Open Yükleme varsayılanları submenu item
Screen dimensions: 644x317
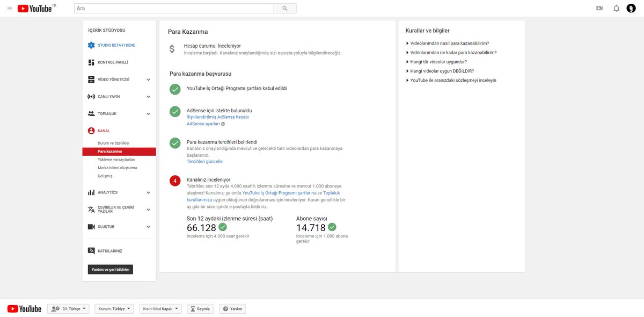click(x=116, y=160)
